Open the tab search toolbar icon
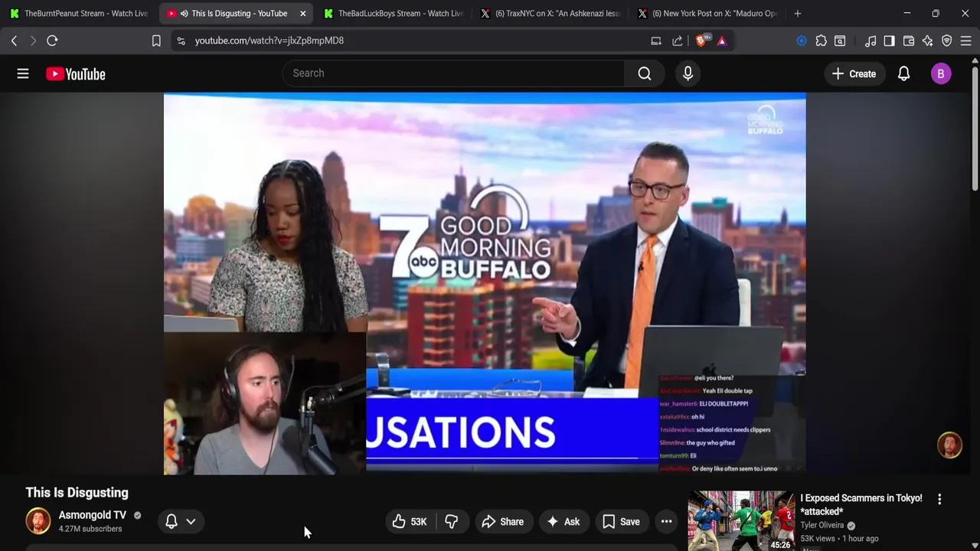 coord(840,41)
